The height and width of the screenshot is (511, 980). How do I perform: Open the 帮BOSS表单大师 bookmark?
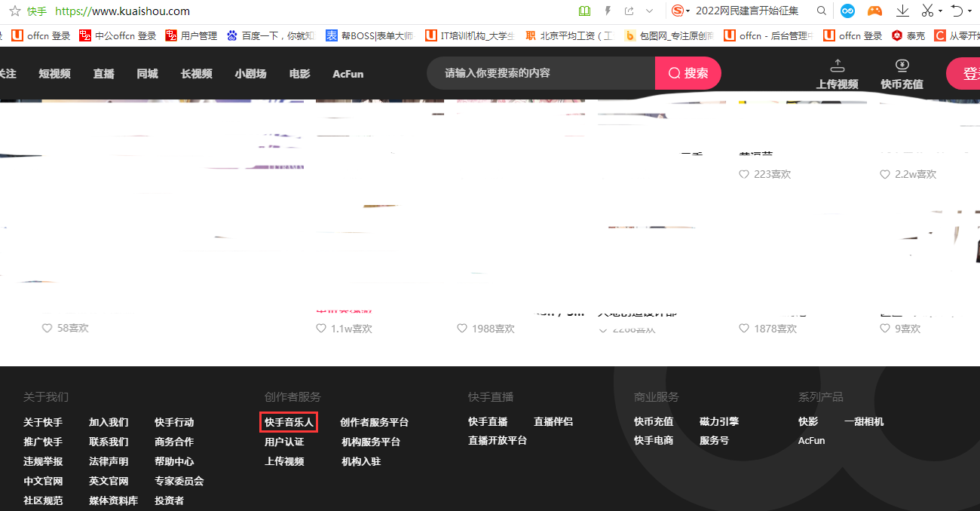(x=369, y=35)
